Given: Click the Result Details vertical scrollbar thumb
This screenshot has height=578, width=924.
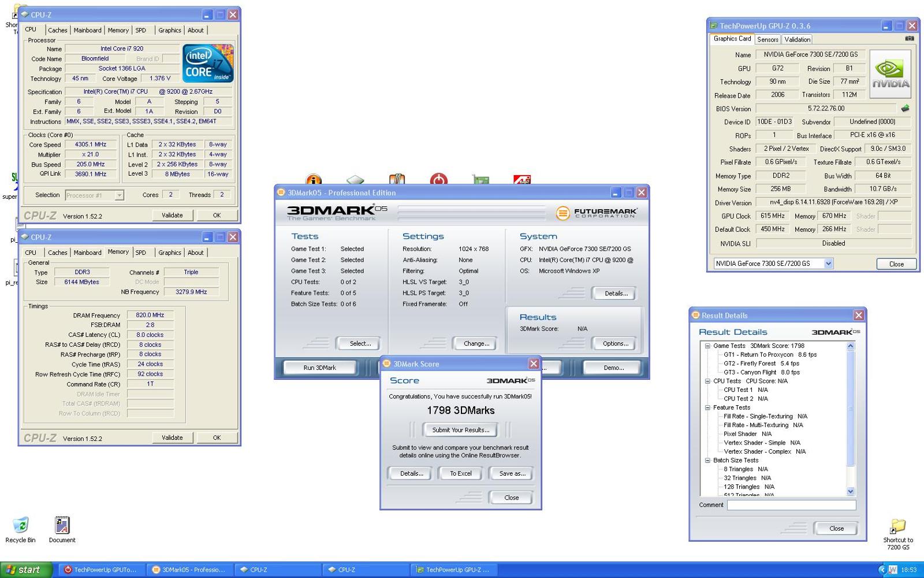Looking at the screenshot, I should click(850, 408).
